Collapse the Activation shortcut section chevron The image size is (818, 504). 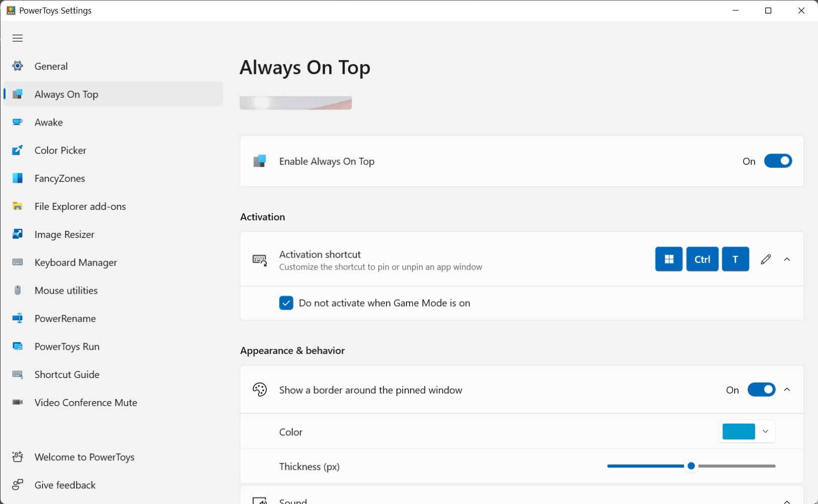point(787,259)
